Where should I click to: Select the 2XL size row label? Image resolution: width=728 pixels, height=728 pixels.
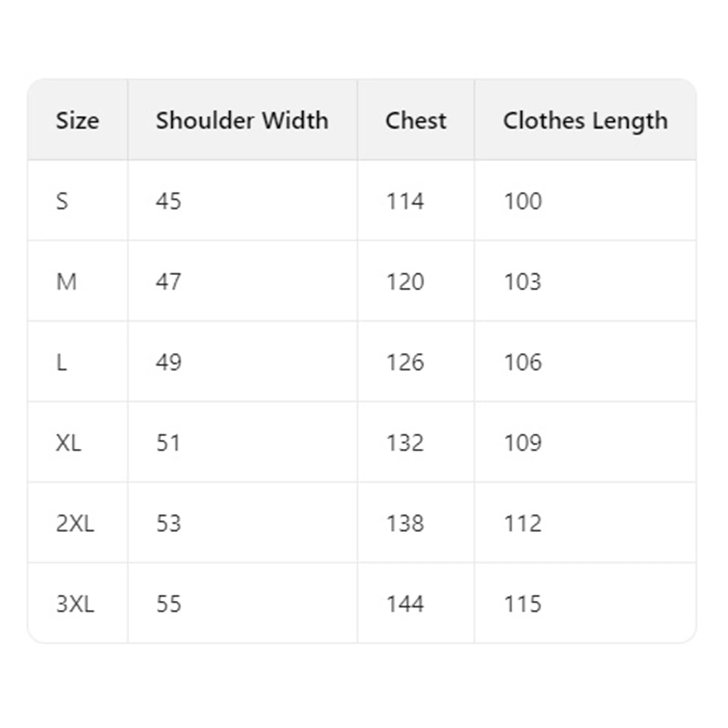[x=75, y=523]
